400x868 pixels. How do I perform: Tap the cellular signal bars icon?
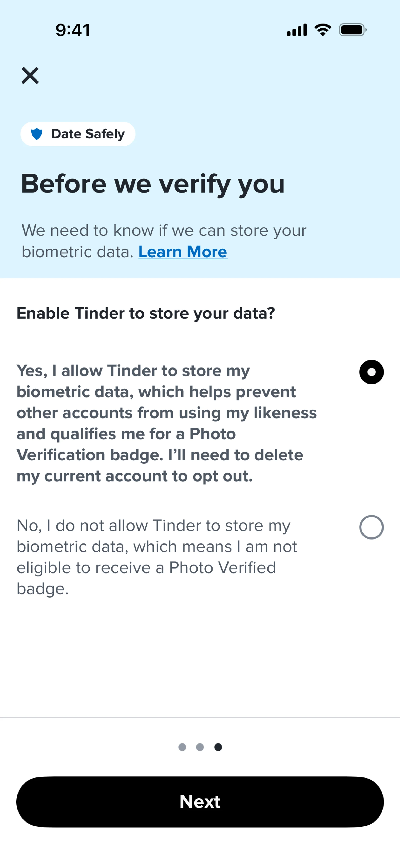297,30
